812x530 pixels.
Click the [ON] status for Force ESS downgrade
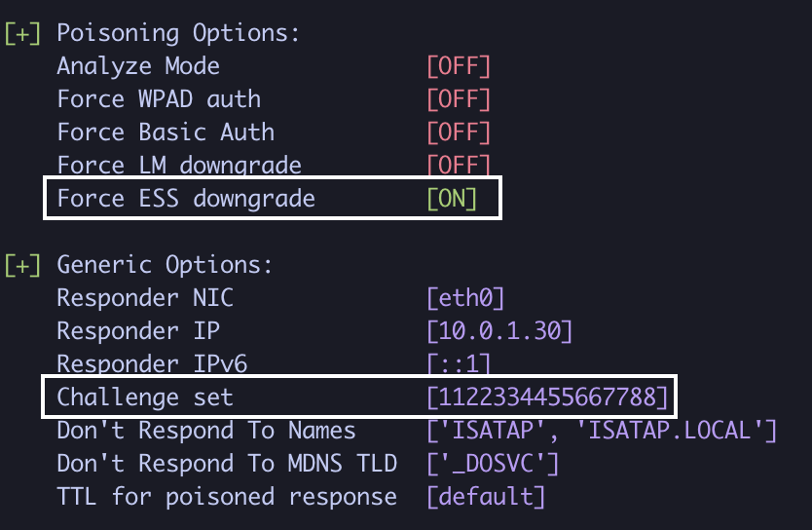pyautogui.click(x=453, y=199)
